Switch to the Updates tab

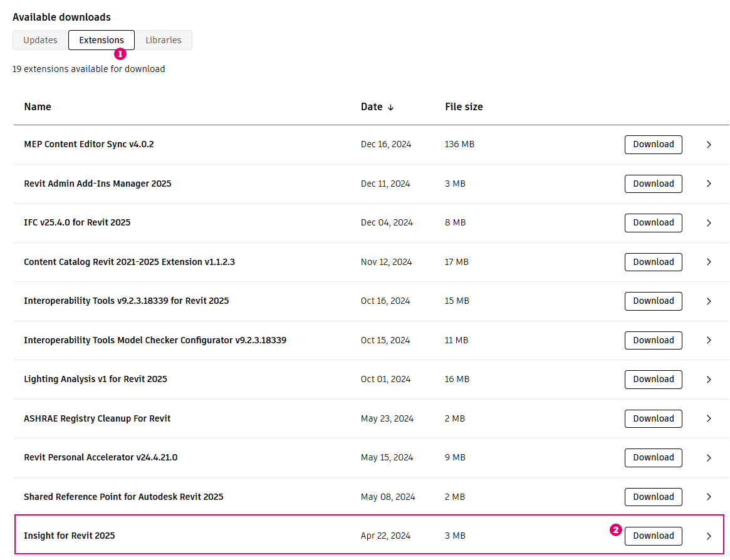pos(39,39)
